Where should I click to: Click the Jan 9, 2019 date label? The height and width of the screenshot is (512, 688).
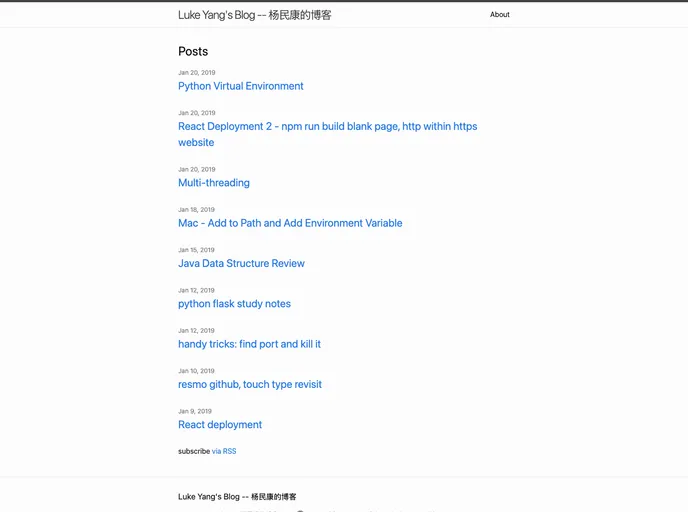pos(195,411)
